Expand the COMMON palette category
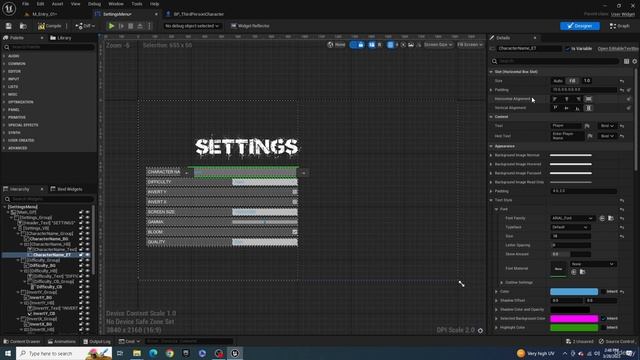Viewport: 640px width, 360px height. 17,64
